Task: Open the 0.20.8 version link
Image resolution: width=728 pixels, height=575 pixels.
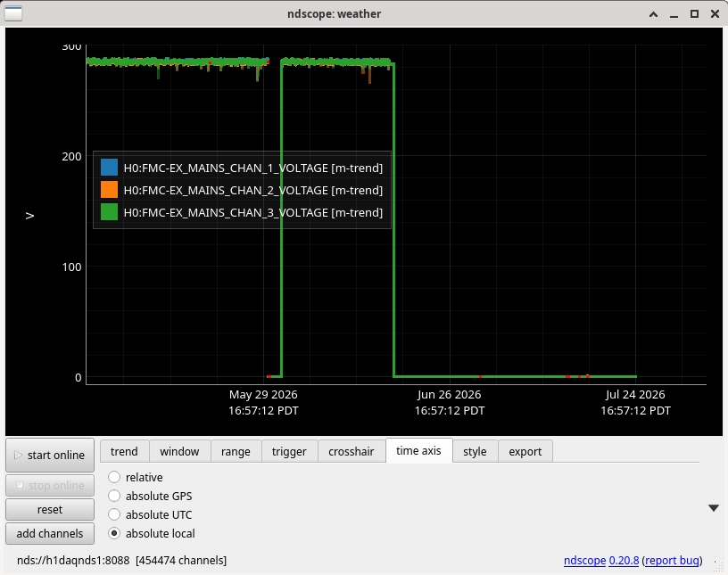Action: tap(624, 560)
